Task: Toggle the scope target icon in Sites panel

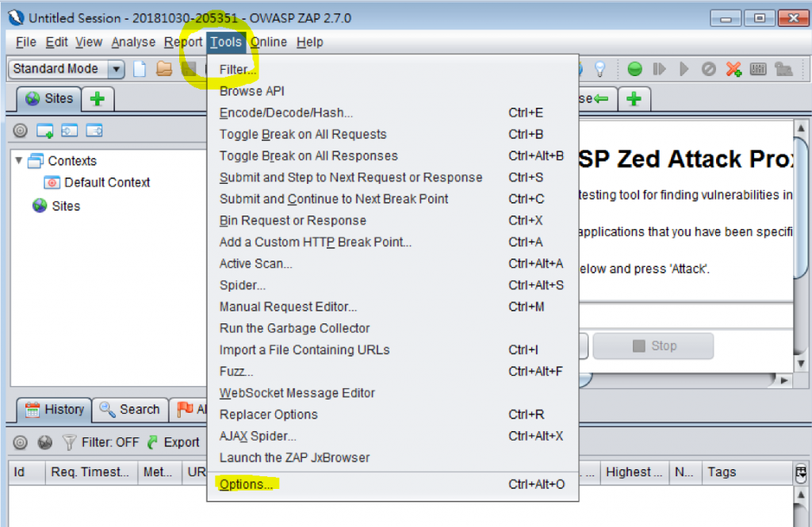Action: pos(20,131)
